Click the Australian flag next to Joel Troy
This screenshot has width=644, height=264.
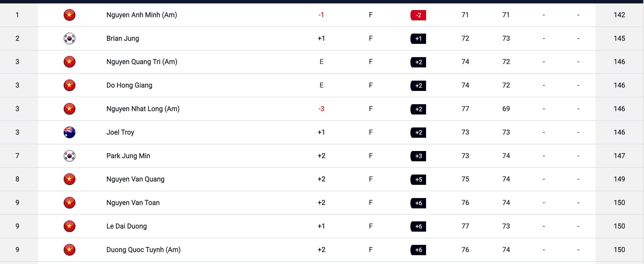70,132
